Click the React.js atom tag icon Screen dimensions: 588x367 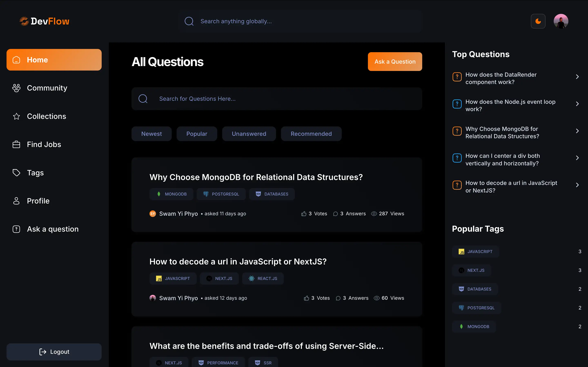252,278
